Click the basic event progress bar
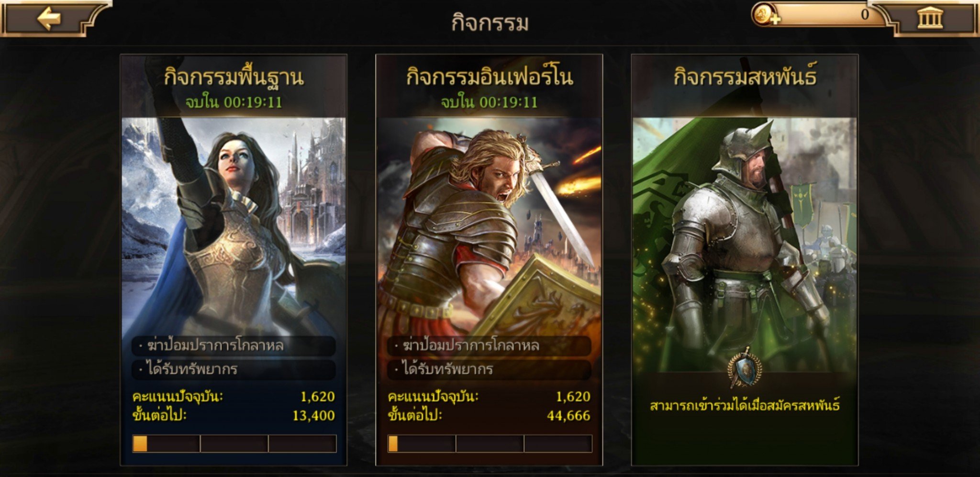The height and width of the screenshot is (477, 980). (x=234, y=444)
